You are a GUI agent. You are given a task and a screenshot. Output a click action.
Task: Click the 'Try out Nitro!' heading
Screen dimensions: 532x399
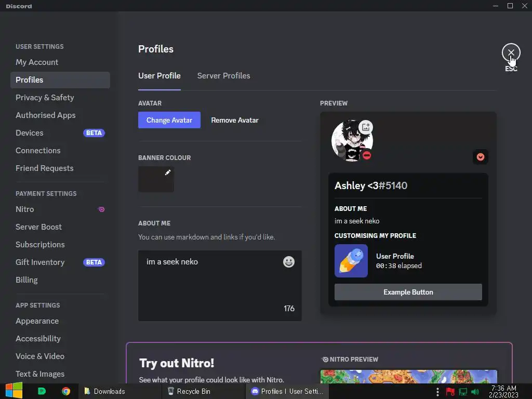coord(177,363)
